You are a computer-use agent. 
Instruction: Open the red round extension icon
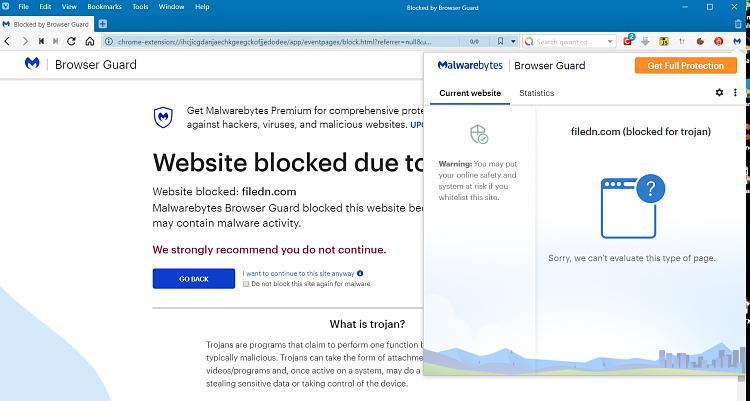pyautogui.click(x=718, y=42)
